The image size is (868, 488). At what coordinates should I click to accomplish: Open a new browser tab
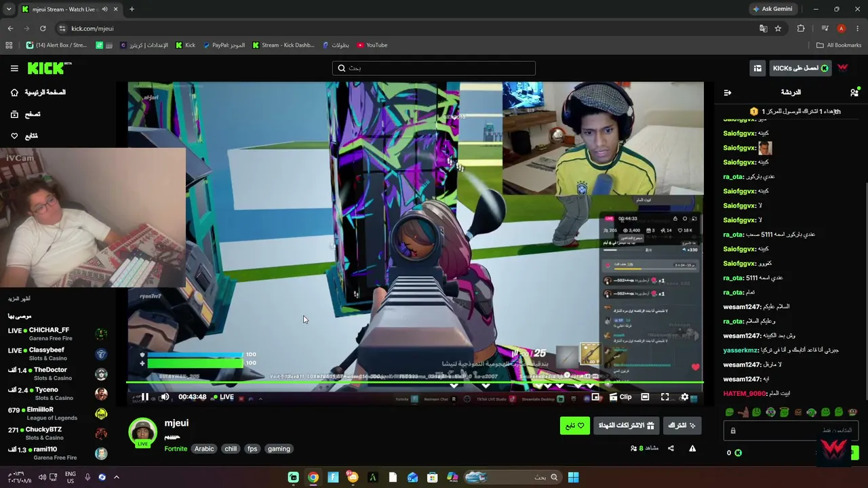(x=132, y=9)
